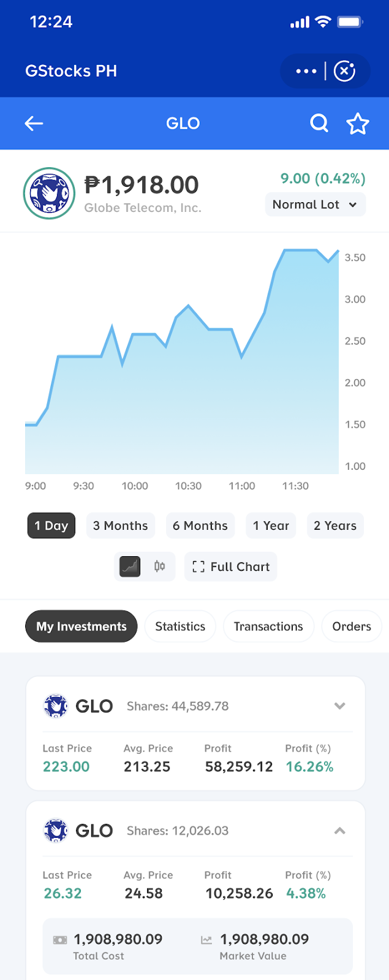The width and height of the screenshot is (389, 980).
Task: Select the Orders tab button
Action: (x=352, y=626)
